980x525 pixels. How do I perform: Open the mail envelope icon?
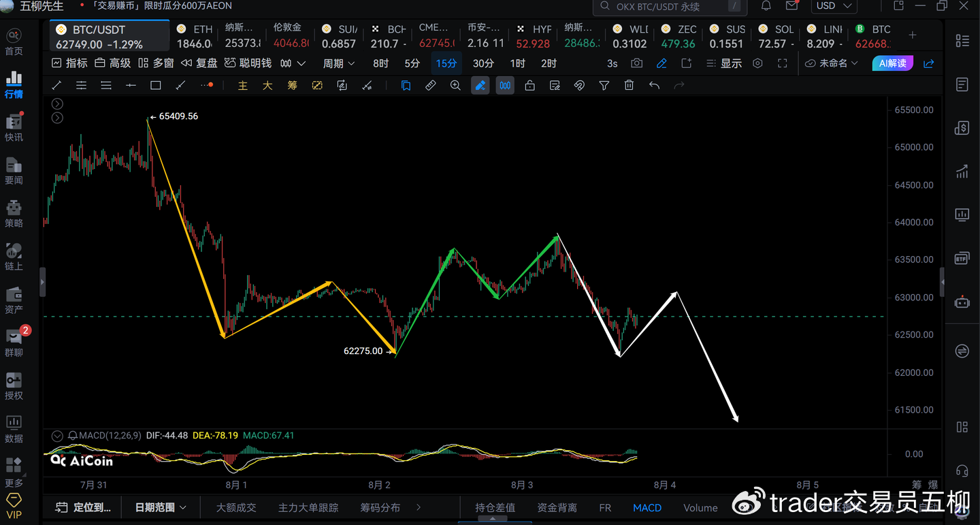(791, 6)
